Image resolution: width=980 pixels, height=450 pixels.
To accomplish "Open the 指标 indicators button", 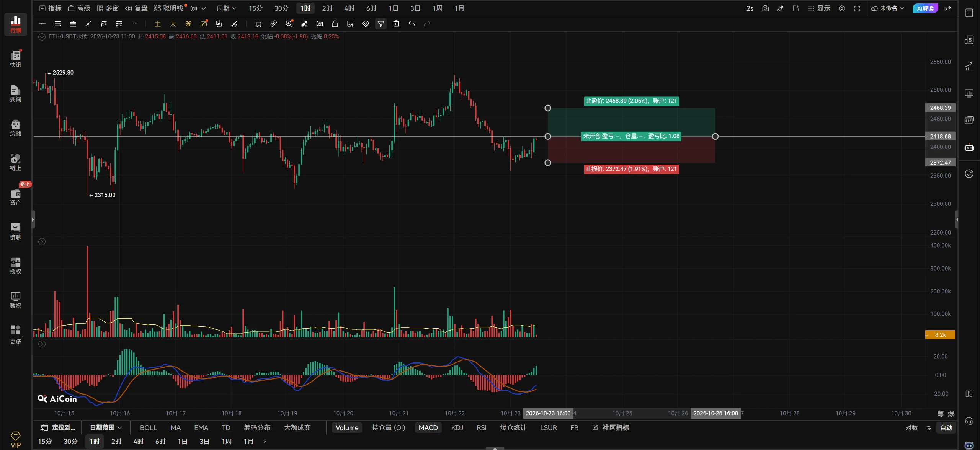I will 51,8.
